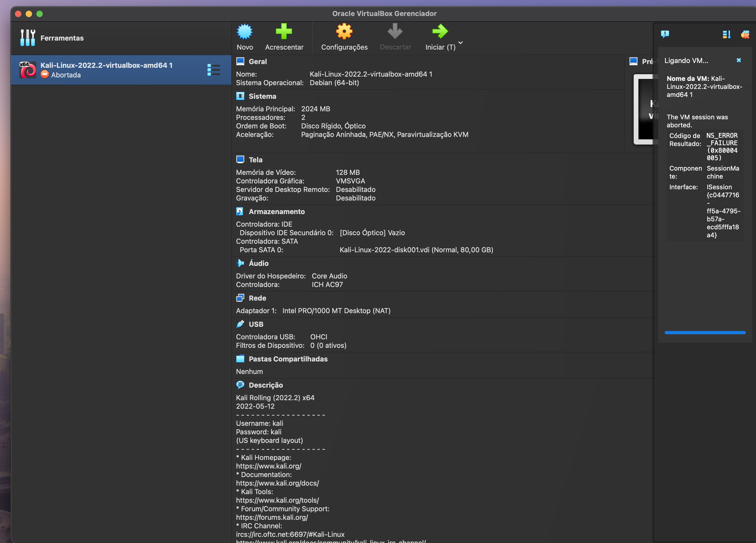The height and width of the screenshot is (543, 756).
Task: Click the Kali Linux VM OS icon
Action: (x=28, y=70)
